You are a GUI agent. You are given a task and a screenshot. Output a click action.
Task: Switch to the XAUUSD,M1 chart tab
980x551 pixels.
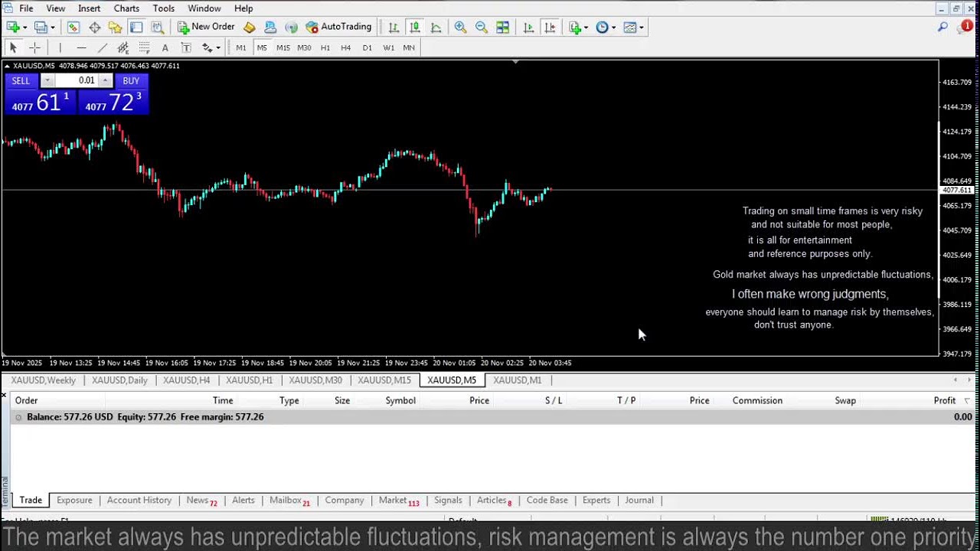pos(518,380)
